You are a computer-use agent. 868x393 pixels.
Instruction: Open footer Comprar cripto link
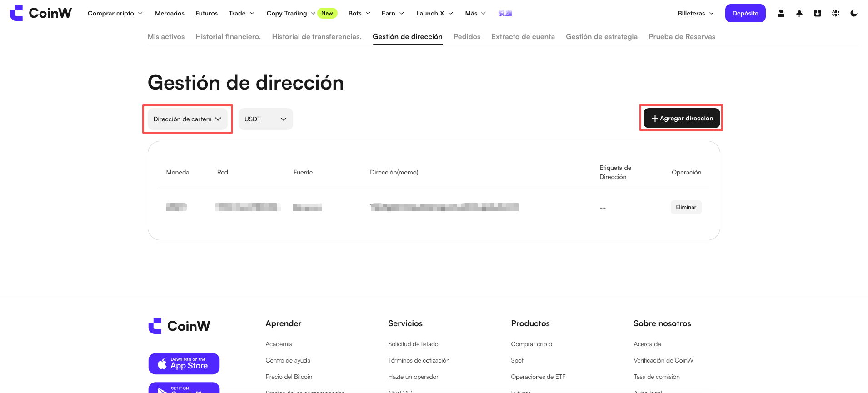click(x=531, y=344)
